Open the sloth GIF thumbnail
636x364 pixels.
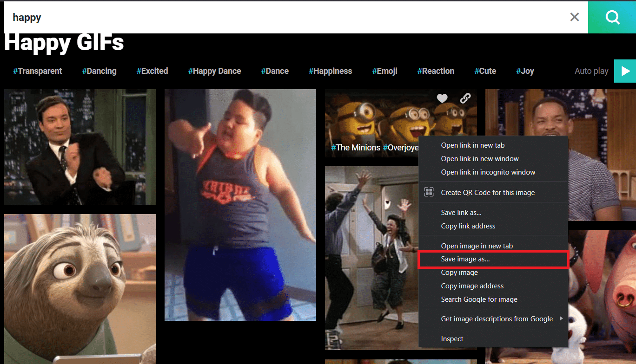pyautogui.click(x=80, y=288)
